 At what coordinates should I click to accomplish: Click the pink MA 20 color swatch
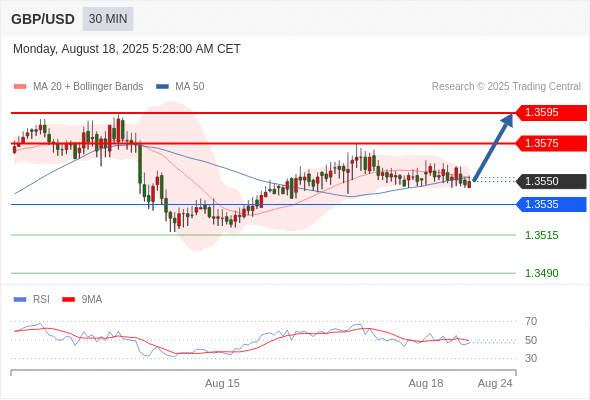click(x=20, y=87)
